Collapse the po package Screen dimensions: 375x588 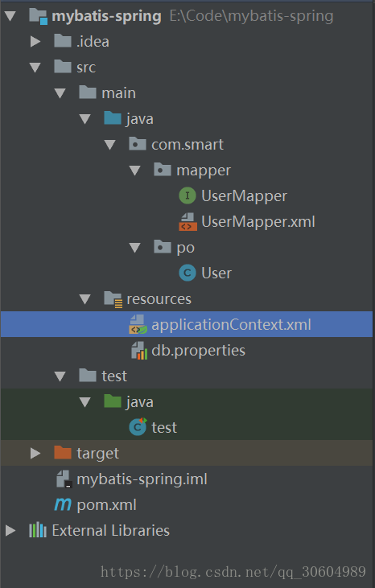[134, 248]
